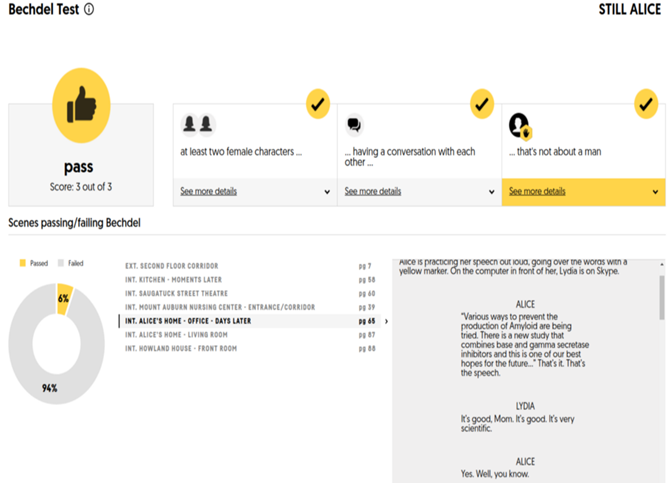Open See more details under conversation card
This screenshot has width=670, height=483.
tap(373, 191)
